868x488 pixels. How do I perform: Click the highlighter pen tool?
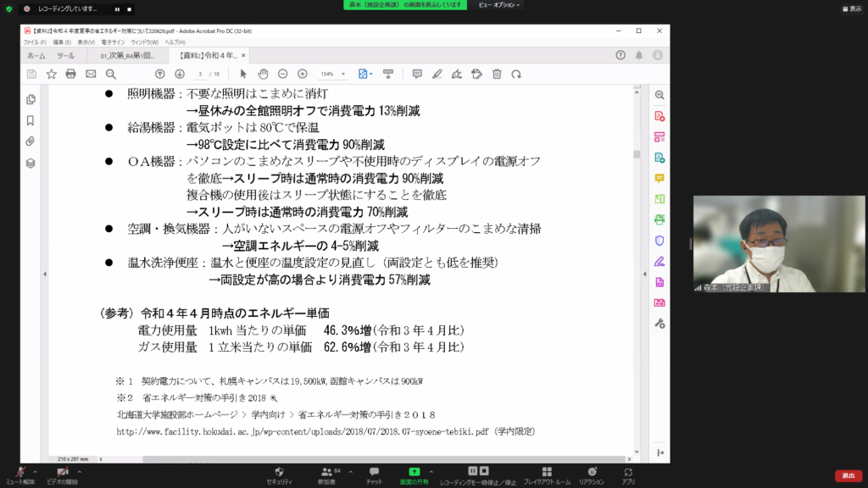[437, 74]
